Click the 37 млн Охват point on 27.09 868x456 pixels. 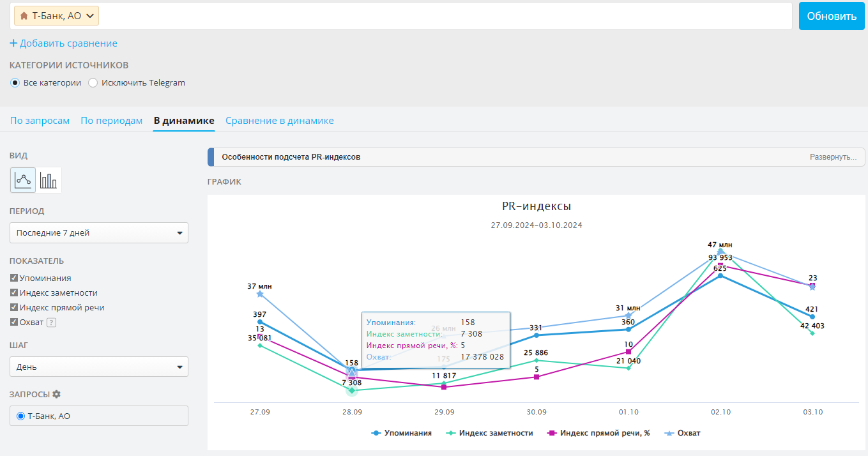[260, 294]
